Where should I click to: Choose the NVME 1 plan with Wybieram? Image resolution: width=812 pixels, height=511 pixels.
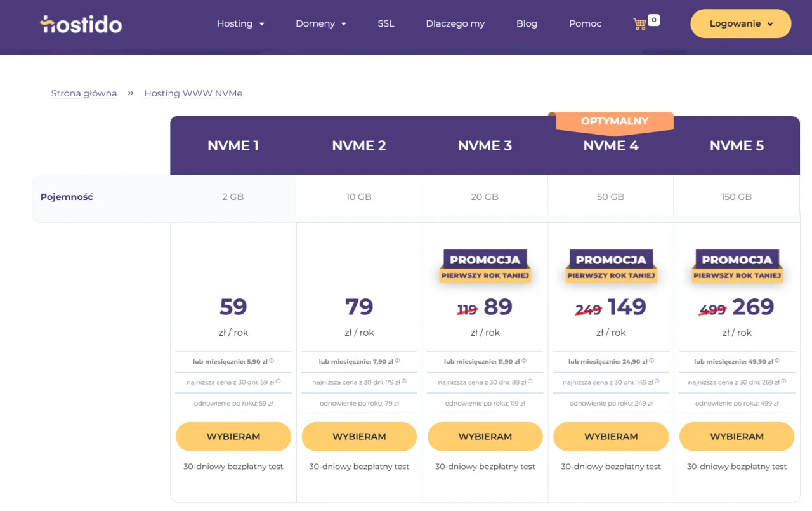233,437
